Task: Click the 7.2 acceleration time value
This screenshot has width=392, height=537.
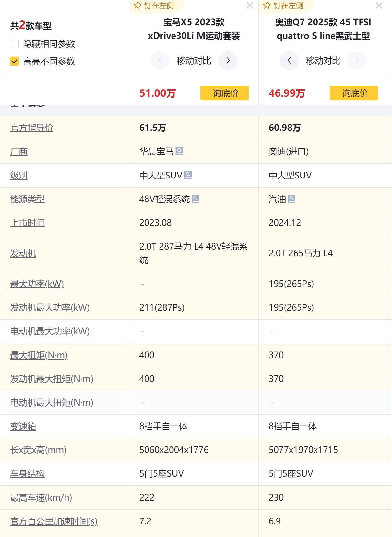Action: click(145, 521)
